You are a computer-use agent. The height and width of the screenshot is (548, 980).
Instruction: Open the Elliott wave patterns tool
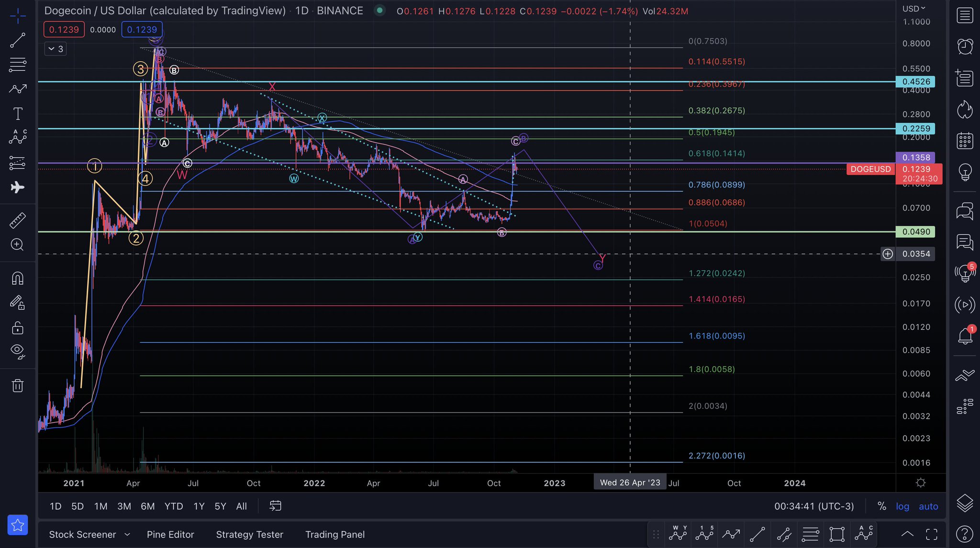(18, 137)
